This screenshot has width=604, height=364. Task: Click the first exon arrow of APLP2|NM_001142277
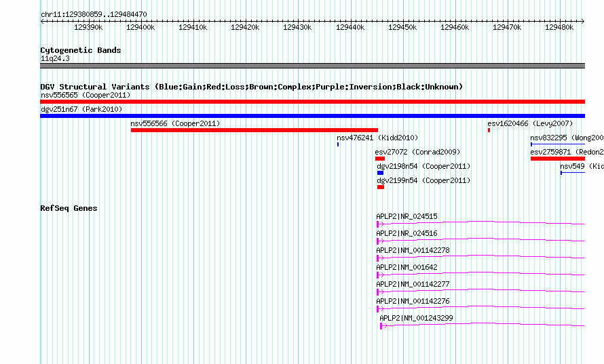[380, 292]
